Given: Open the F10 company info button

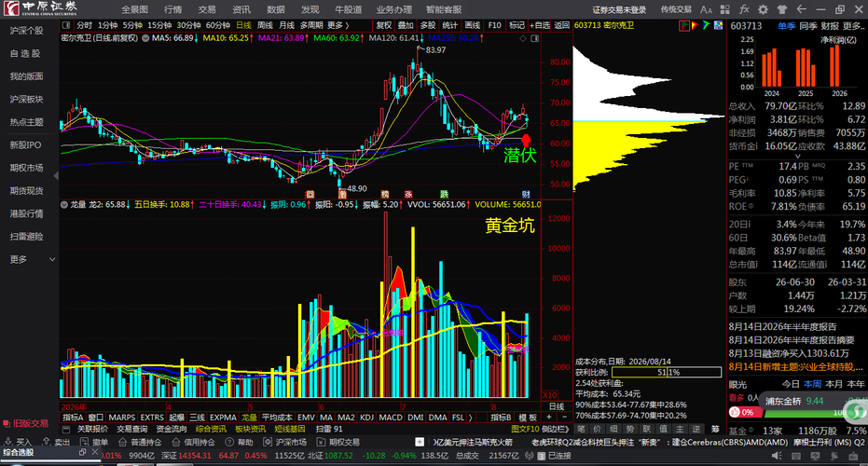Looking at the screenshot, I should click(x=494, y=25).
